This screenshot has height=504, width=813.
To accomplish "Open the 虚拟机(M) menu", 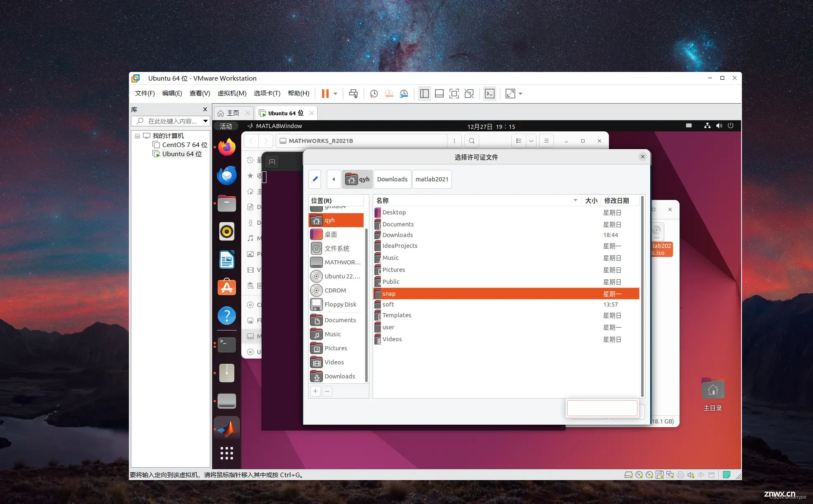I will pos(232,93).
